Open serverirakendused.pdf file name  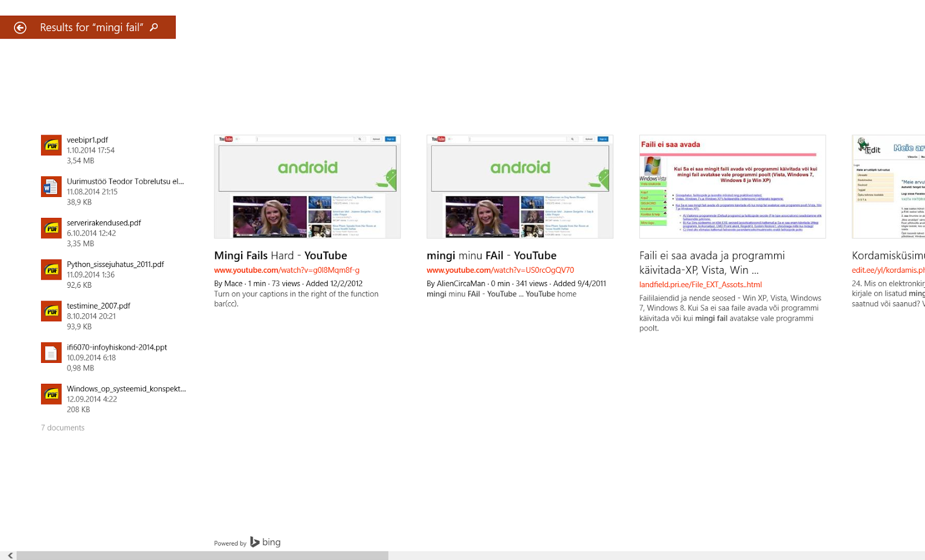104,223
